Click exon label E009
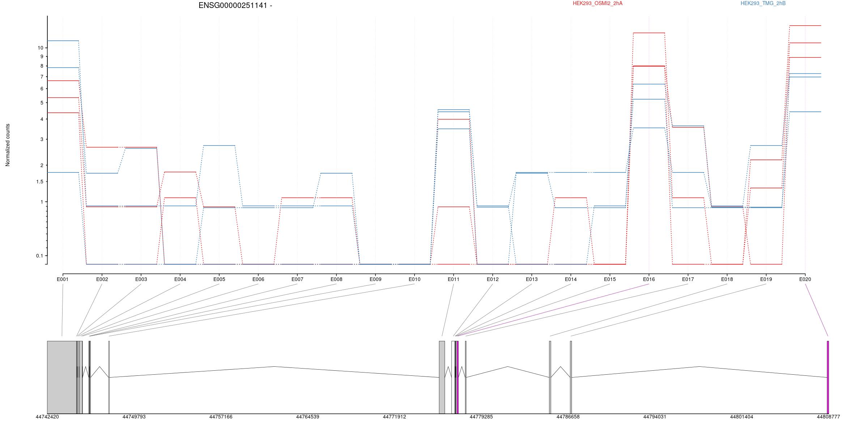This screenshot has width=868, height=434. 375,279
